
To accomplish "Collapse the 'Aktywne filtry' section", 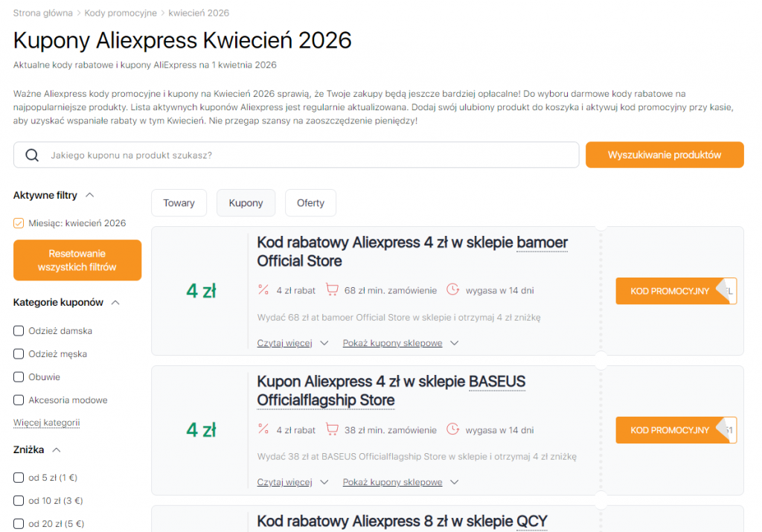I will (90, 194).
